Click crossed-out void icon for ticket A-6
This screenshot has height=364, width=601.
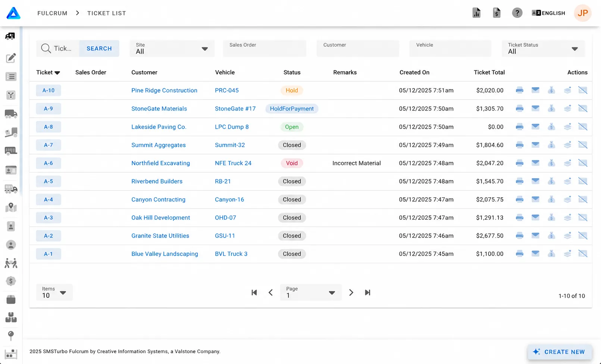(x=583, y=163)
